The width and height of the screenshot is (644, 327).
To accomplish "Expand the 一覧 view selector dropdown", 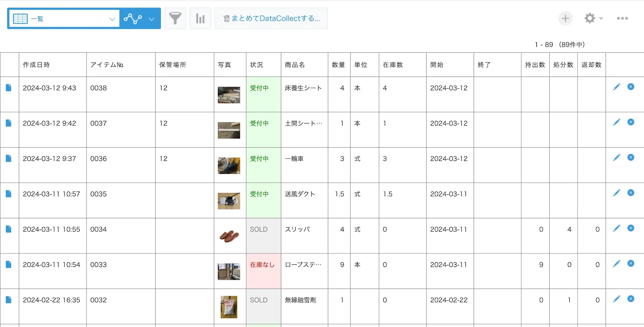I will pos(112,19).
